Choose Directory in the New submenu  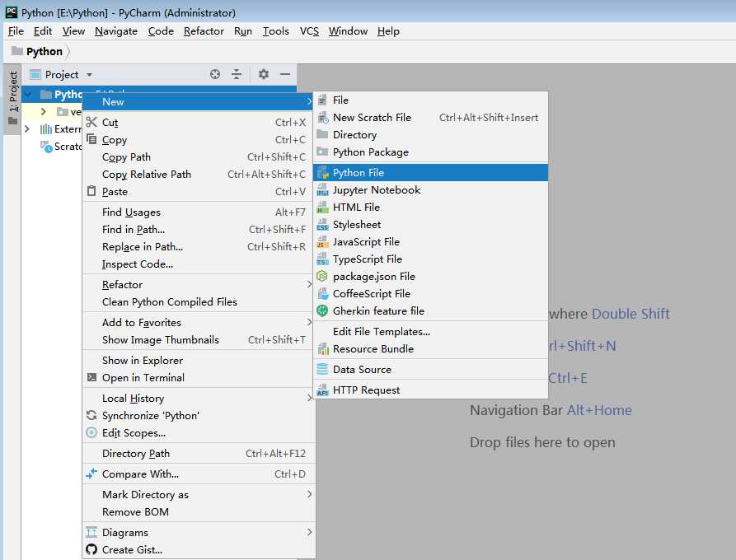430,134
